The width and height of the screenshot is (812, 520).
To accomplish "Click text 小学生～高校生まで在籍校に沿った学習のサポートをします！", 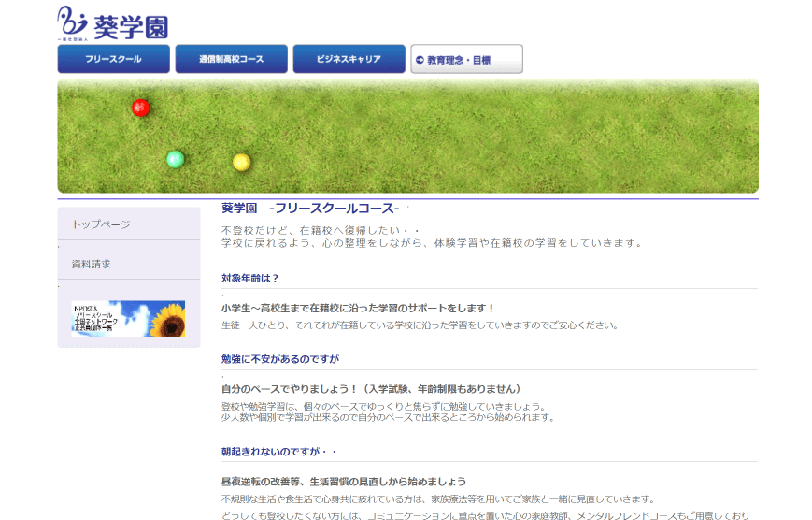I will pyautogui.click(x=357, y=308).
